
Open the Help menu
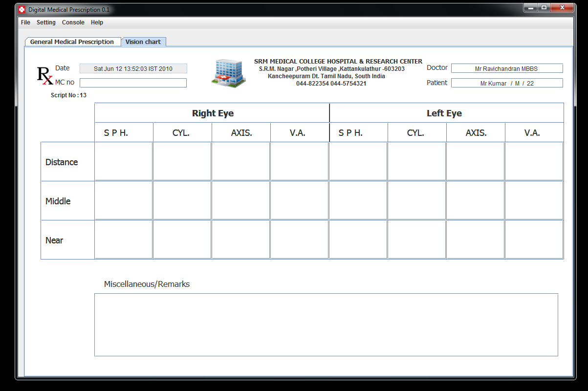point(97,22)
